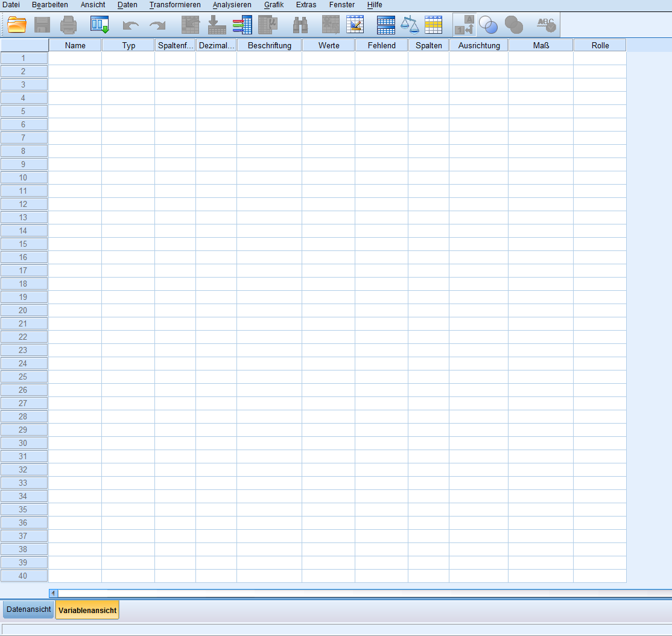
Task: Open the Analysieren menu
Action: [232, 5]
